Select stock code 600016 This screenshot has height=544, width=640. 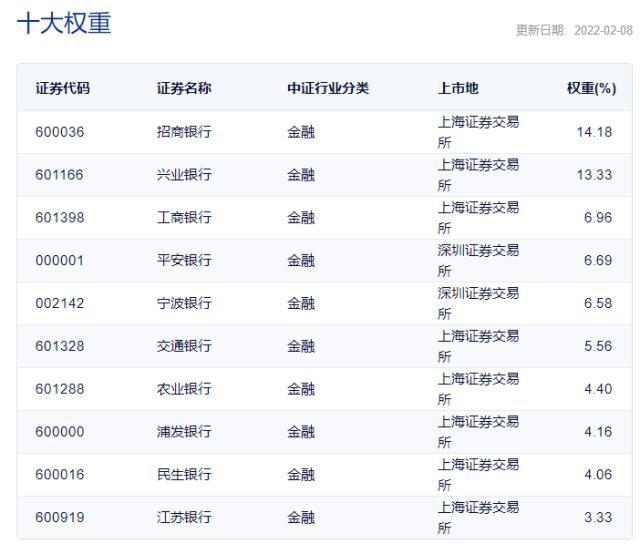(x=60, y=474)
